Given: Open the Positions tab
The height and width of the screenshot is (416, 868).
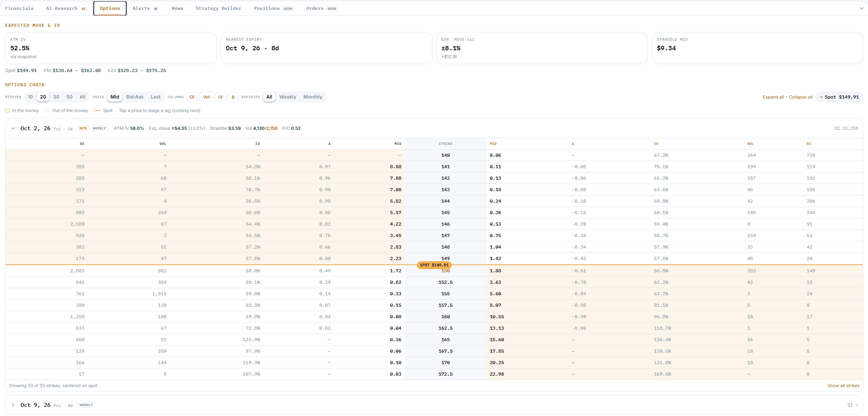Looking at the screenshot, I should [x=273, y=8].
